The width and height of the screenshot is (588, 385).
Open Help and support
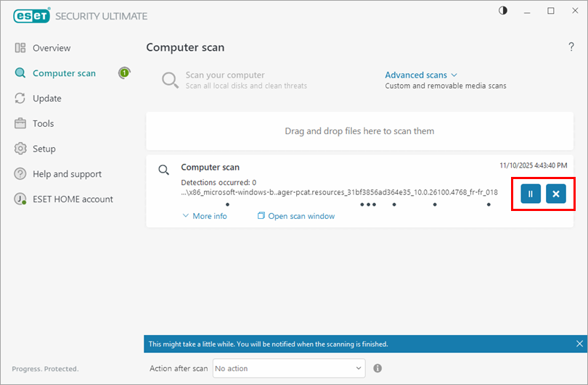(67, 174)
